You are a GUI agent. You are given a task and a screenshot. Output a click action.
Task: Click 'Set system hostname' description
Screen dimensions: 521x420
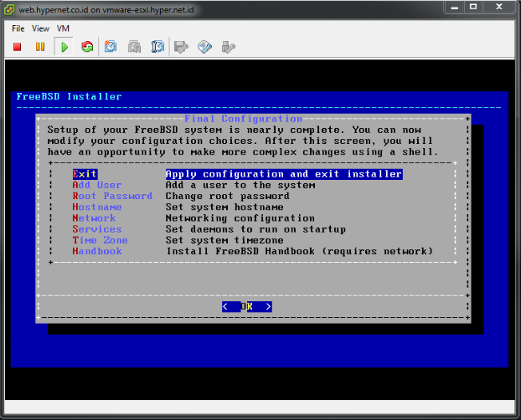[x=224, y=207]
